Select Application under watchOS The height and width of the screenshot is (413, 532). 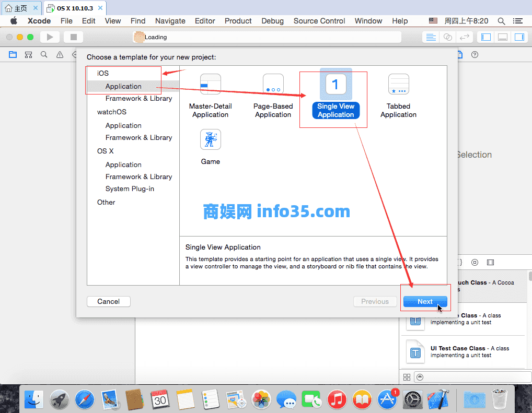pyautogui.click(x=123, y=125)
